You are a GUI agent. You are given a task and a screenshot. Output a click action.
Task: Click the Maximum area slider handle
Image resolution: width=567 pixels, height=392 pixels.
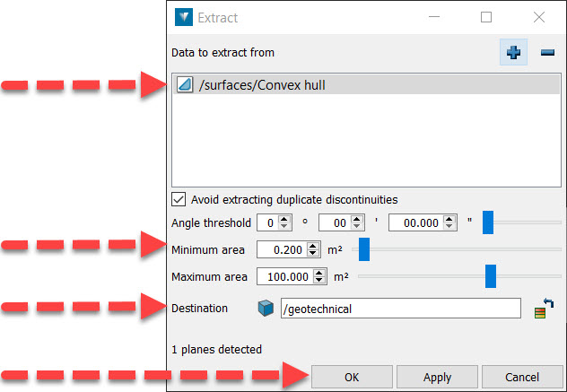491,276
